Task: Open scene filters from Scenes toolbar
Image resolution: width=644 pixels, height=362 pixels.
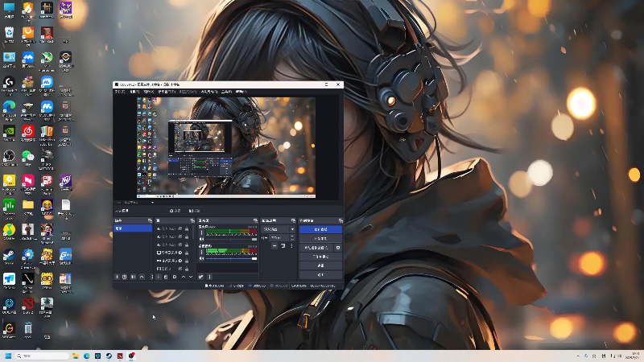Action: coord(133,277)
